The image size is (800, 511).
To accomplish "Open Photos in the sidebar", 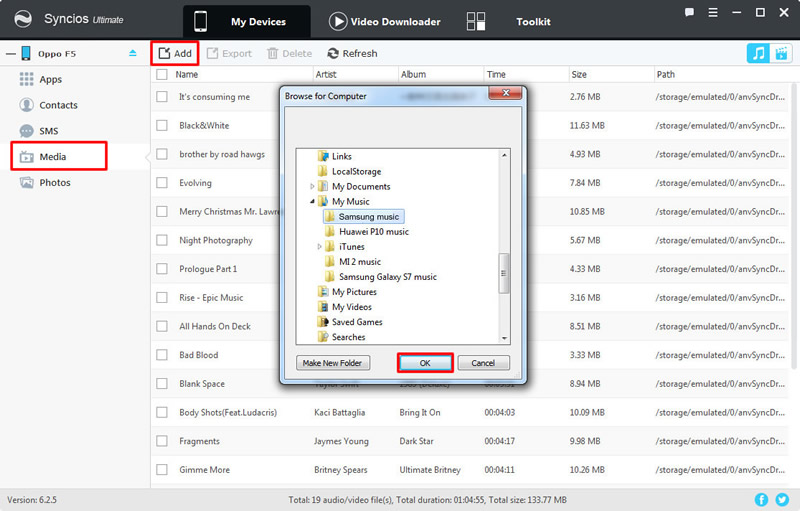I will [45, 183].
